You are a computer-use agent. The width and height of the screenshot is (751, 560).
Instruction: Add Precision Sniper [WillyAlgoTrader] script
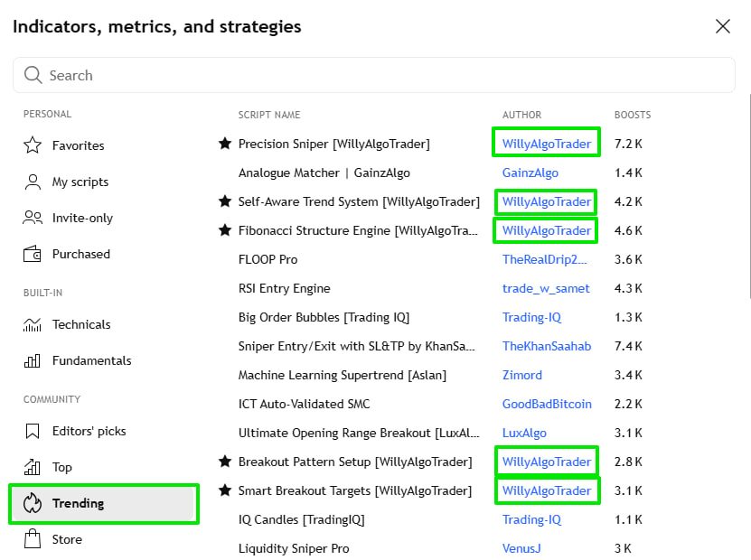point(334,144)
